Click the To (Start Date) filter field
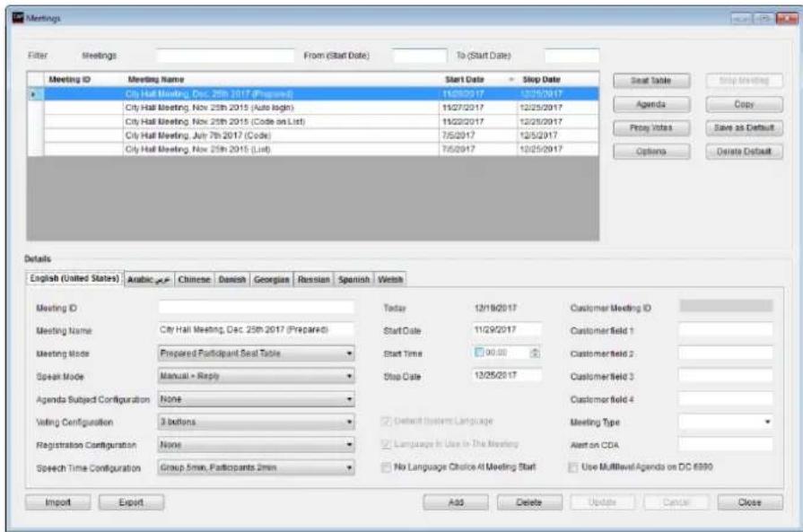 572,56
